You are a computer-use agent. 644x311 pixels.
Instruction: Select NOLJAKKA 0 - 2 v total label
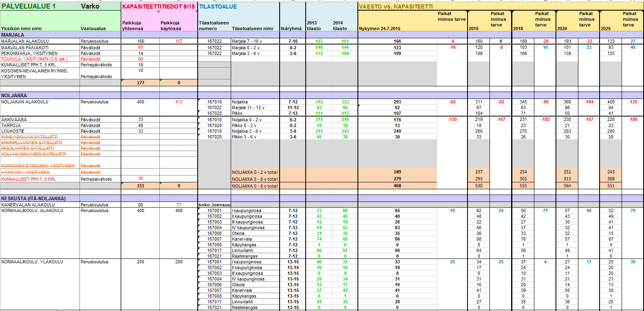[x=255, y=172]
